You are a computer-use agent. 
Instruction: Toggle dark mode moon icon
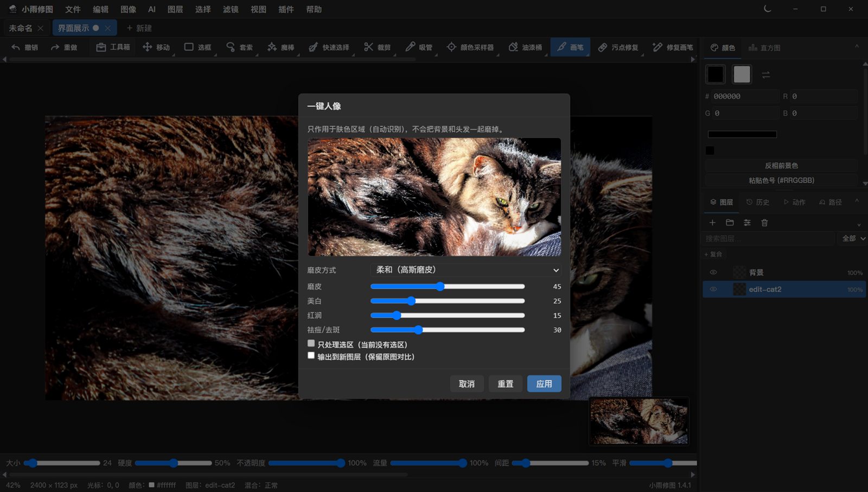[767, 9]
